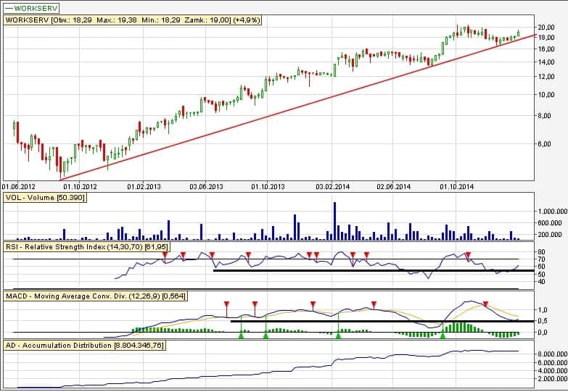Select the WORKSERV price summary title bar
Viewport: 568px width, 392px height.
[x=134, y=20]
